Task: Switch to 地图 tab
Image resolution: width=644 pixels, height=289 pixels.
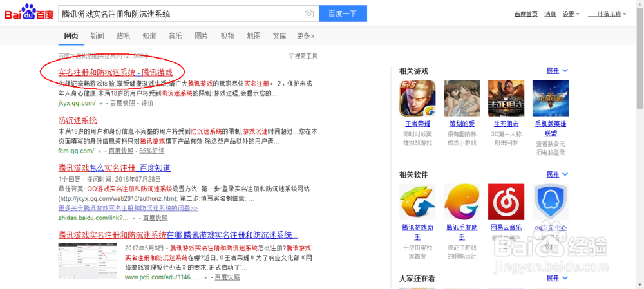Action: (x=253, y=35)
